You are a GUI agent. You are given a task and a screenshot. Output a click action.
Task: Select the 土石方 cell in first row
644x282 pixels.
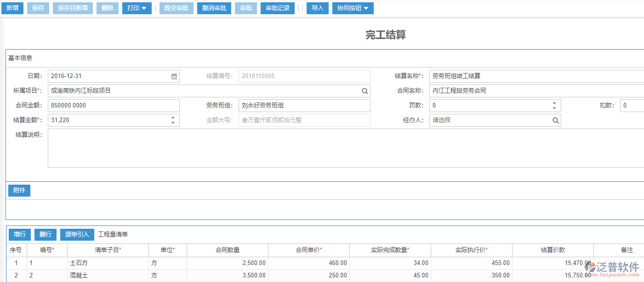point(108,263)
